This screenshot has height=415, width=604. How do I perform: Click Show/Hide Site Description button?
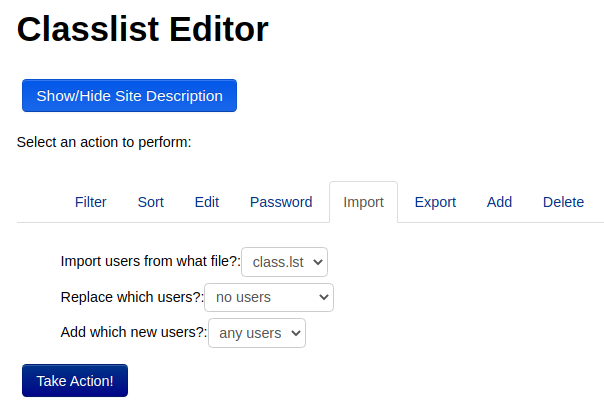(129, 96)
